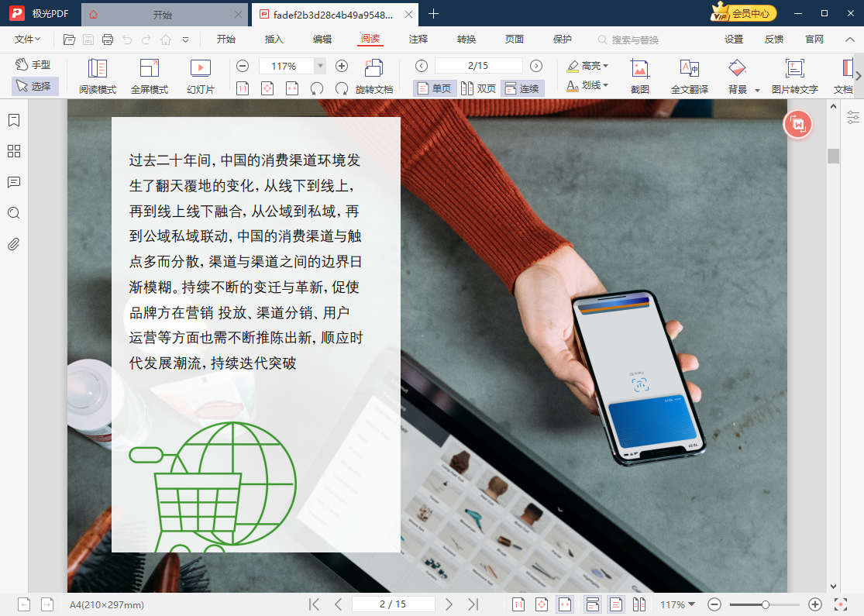Image resolution: width=864 pixels, height=616 pixels.
Task: Click the print icon in quick toolbar
Action: point(108,40)
